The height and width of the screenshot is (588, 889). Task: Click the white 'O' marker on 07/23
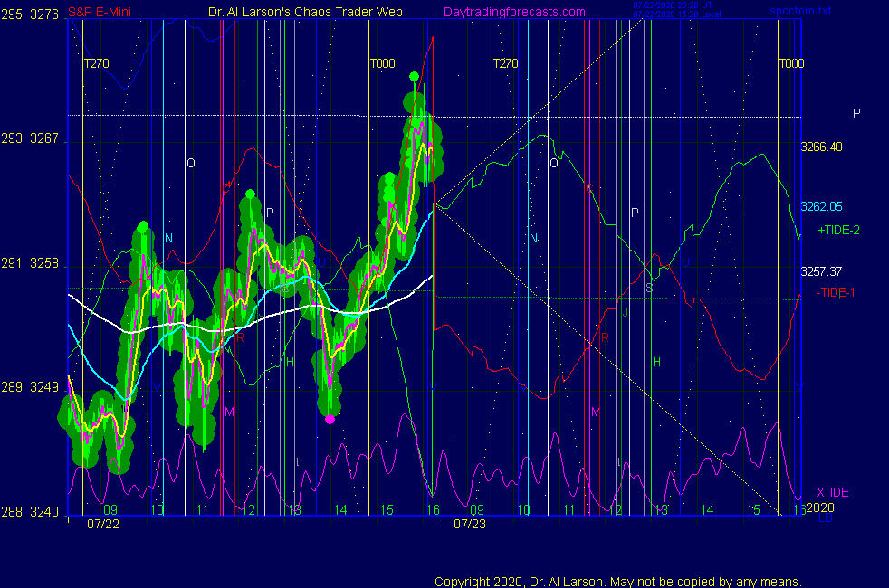tap(554, 163)
